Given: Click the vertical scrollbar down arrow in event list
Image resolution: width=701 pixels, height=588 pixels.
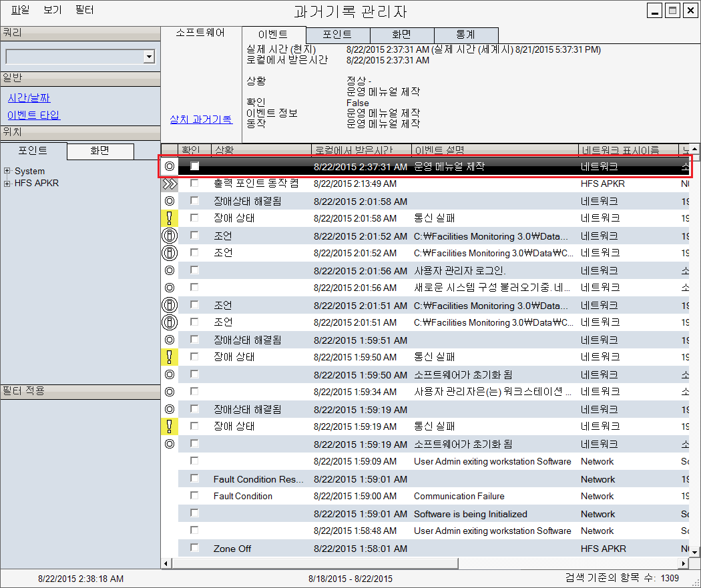Looking at the screenshot, I should (694, 553).
